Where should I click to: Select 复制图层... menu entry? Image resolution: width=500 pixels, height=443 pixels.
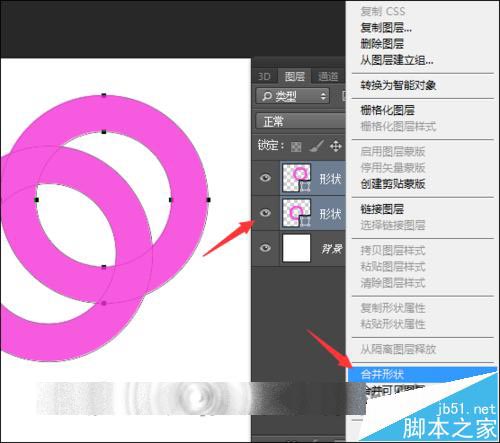point(386,28)
